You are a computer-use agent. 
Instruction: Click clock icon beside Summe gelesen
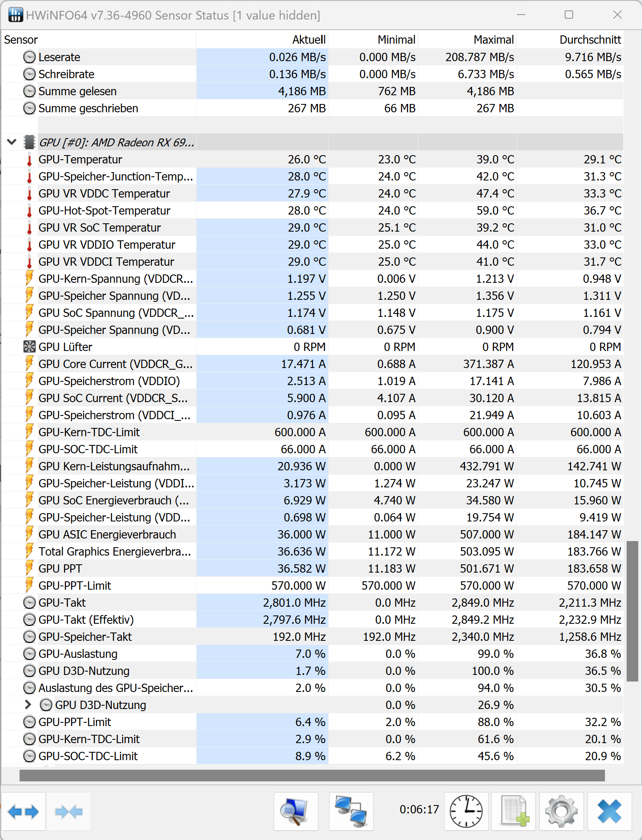click(29, 91)
